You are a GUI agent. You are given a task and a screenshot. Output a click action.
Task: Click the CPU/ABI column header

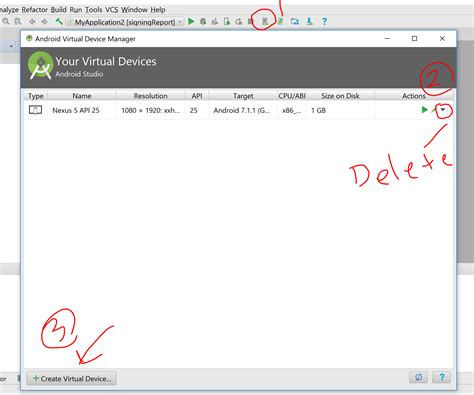[x=292, y=96]
